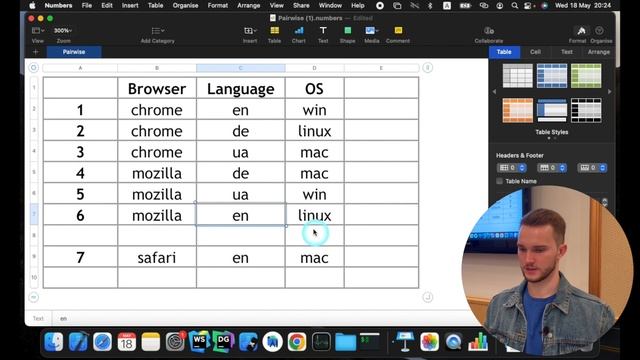Open Keynote from the dock

point(405,341)
